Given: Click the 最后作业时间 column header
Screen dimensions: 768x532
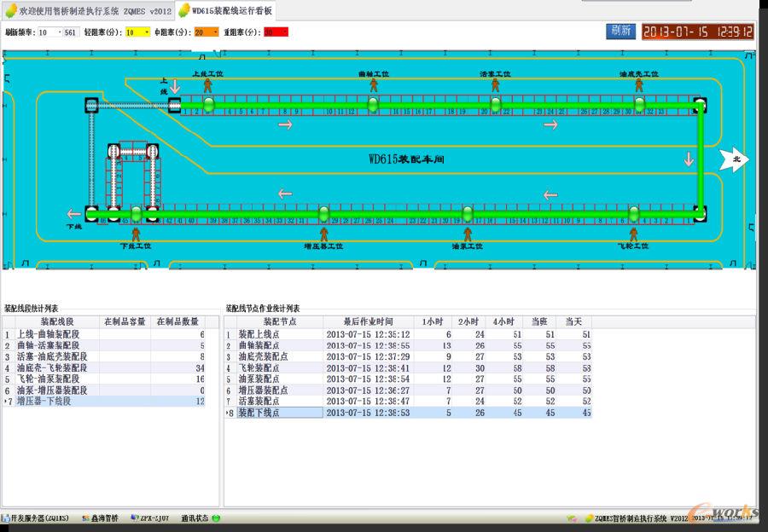Looking at the screenshot, I should (368, 321).
